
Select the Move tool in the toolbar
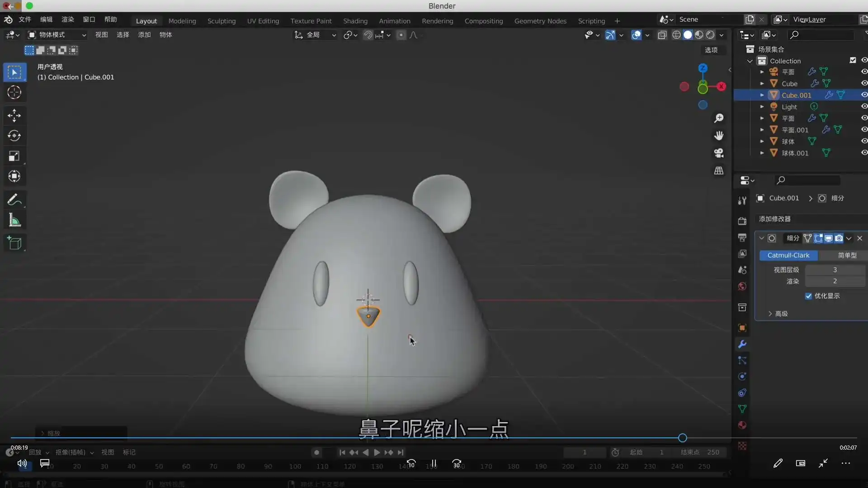(x=14, y=116)
